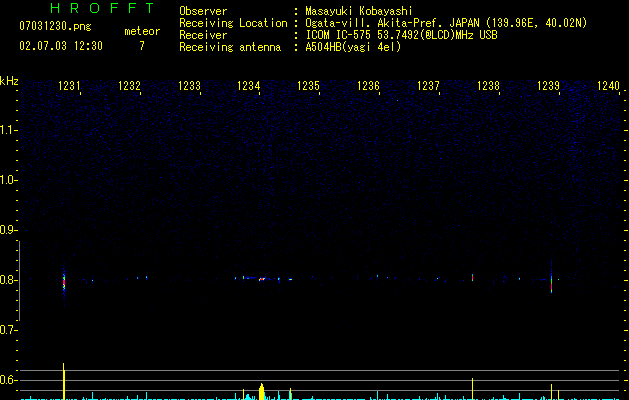This screenshot has width=629, height=400.
Task: Click the 1238 time axis marker
Action: 488,86
